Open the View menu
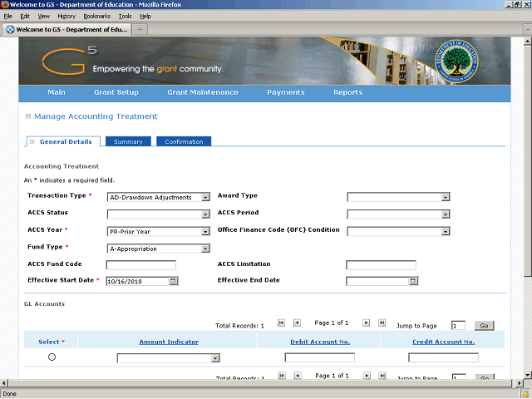The width and height of the screenshot is (532, 399). click(x=44, y=17)
